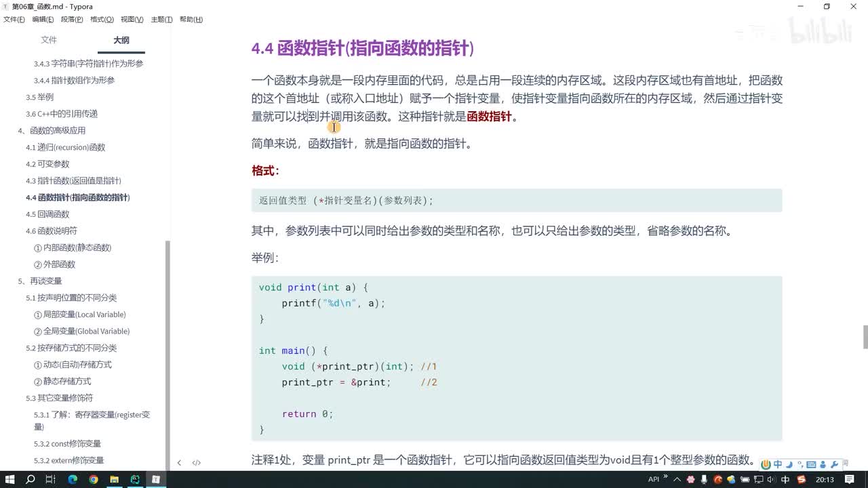Show hidden tray icons
This screenshot has width=868, height=488.
pyautogui.click(x=676, y=479)
